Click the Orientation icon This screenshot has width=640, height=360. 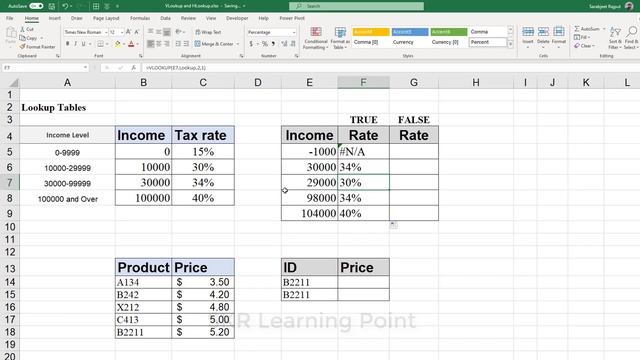coord(178,32)
